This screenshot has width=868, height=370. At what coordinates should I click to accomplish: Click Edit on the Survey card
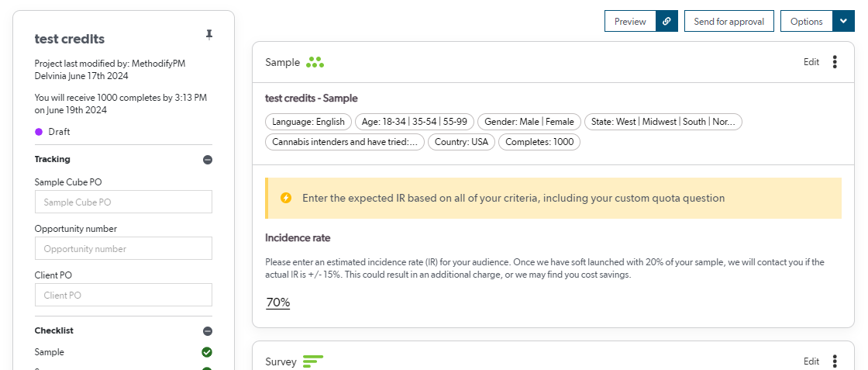[811, 361]
